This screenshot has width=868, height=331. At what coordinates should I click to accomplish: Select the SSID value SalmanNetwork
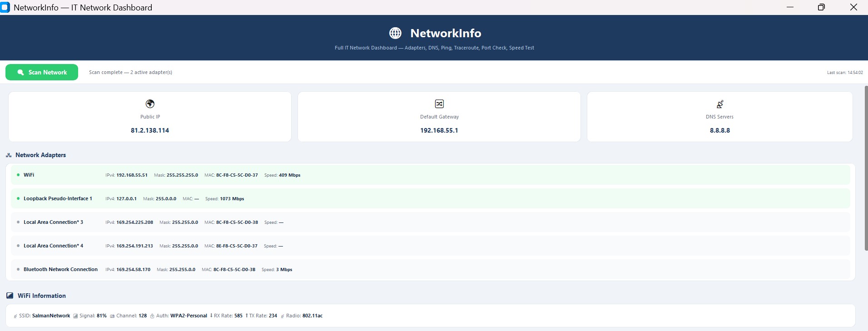(x=51, y=316)
